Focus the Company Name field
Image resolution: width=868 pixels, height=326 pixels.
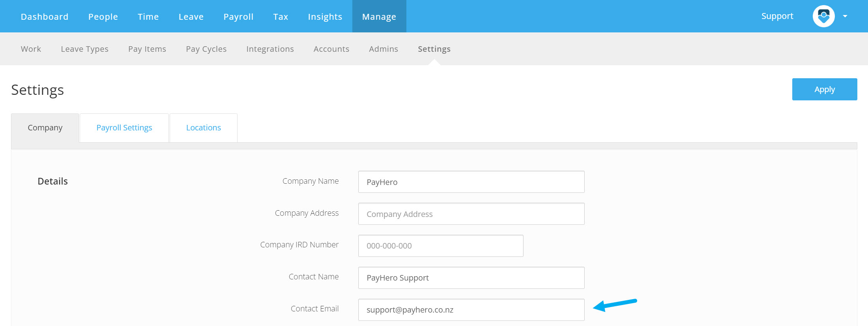471,182
